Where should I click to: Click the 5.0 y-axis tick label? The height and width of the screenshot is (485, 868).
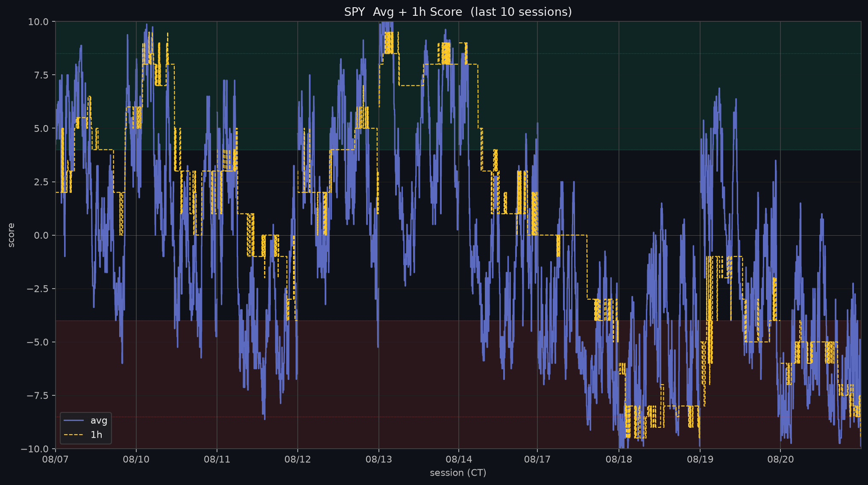click(x=41, y=129)
